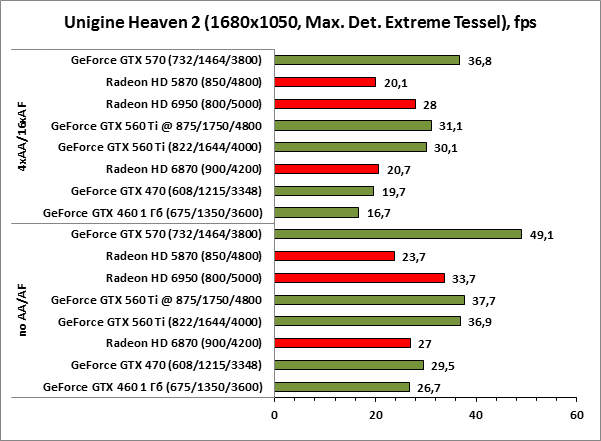Select the GTX 470 bar valued 29,5
The height and width of the screenshot is (441, 601).
point(348,365)
